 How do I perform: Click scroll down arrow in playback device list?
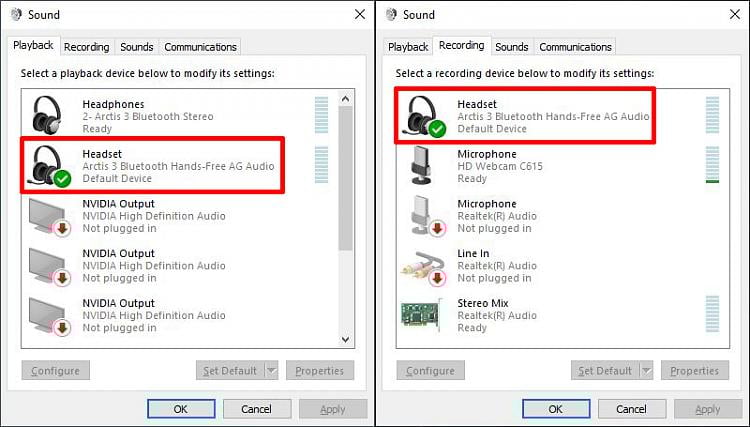[346, 339]
